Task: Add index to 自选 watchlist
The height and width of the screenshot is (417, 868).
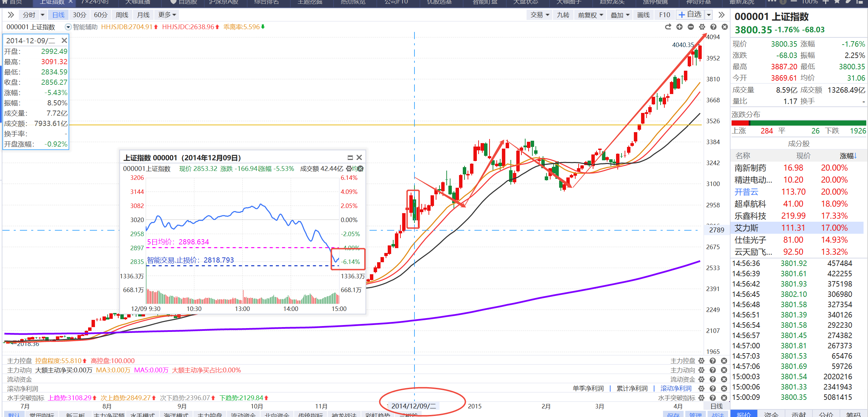Action: point(690,14)
